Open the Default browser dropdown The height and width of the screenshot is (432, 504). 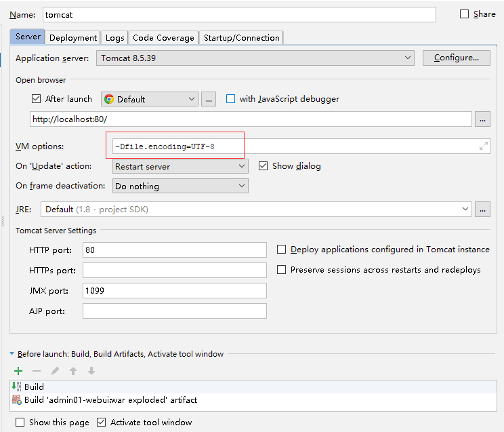pyautogui.click(x=150, y=99)
